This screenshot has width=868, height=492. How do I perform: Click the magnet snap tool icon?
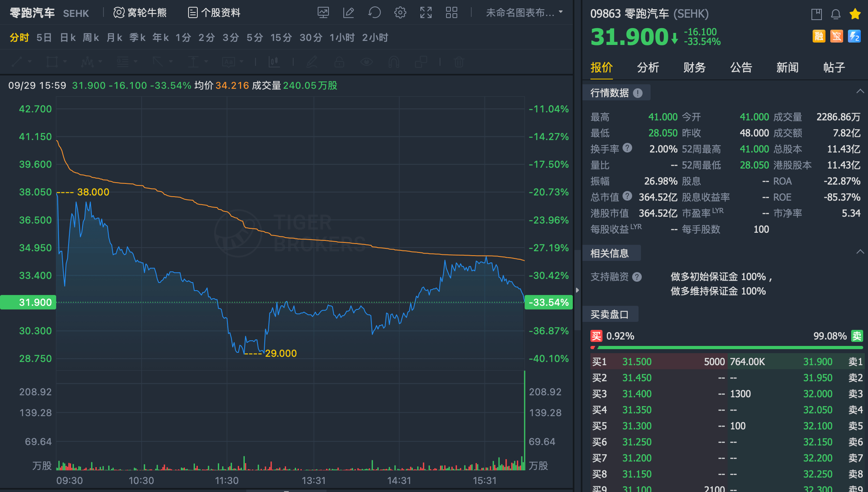point(393,62)
